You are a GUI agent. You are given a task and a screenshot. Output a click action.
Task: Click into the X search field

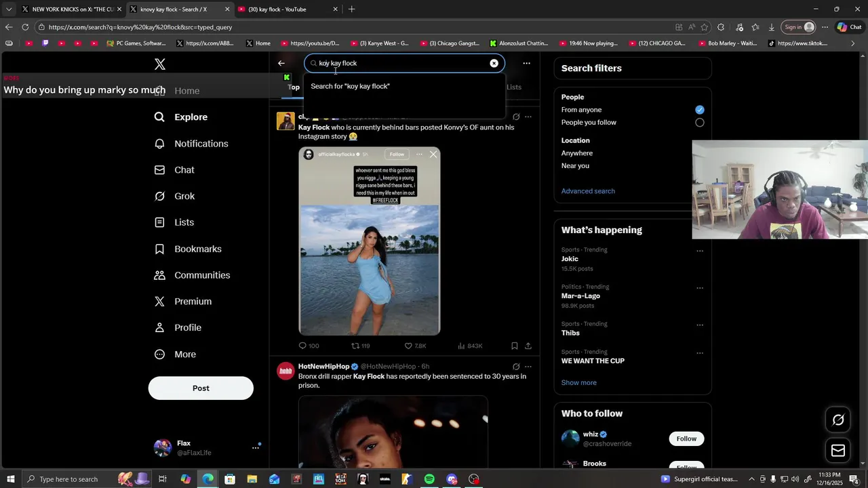[x=403, y=63]
